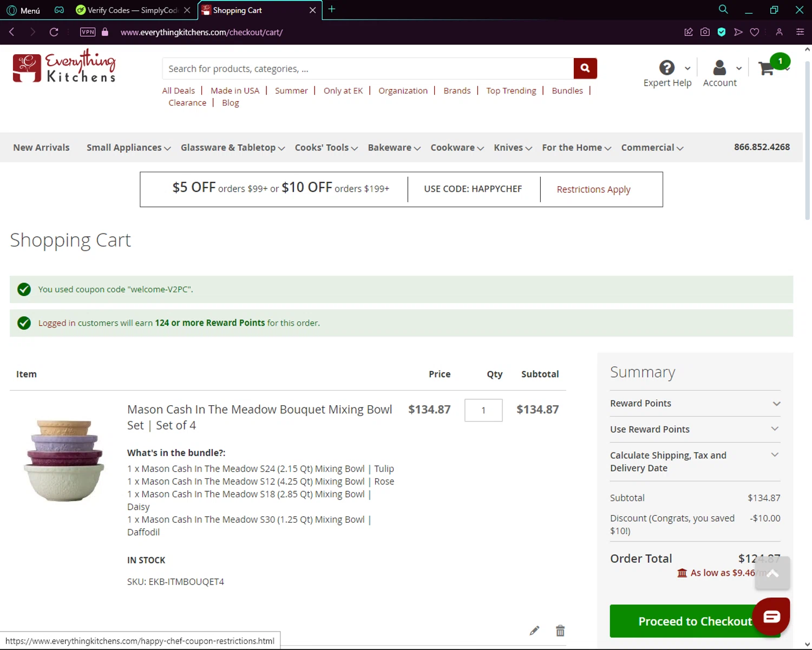Image resolution: width=812 pixels, height=650 pixels.
Task: Click the scroll-to-top arrow button
Action: click(772, 573)
